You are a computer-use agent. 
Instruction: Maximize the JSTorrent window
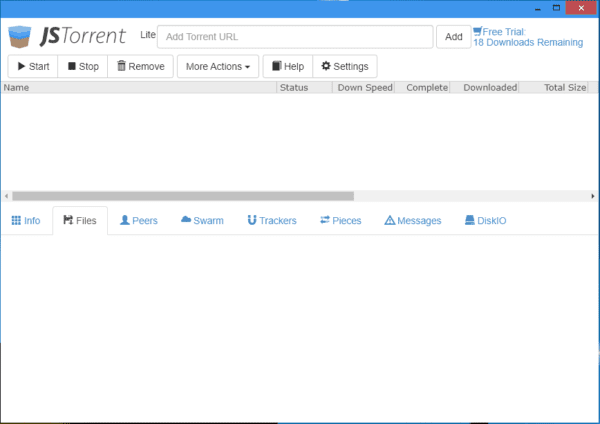coord(556,8)
